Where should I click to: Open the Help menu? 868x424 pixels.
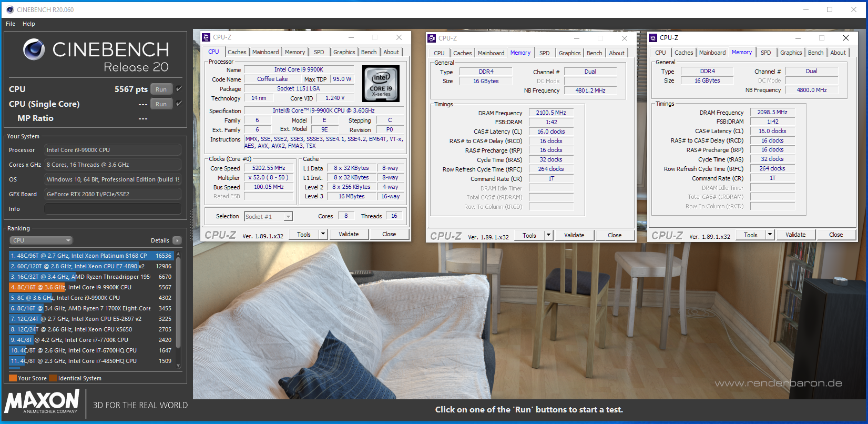tap(29, 24)
